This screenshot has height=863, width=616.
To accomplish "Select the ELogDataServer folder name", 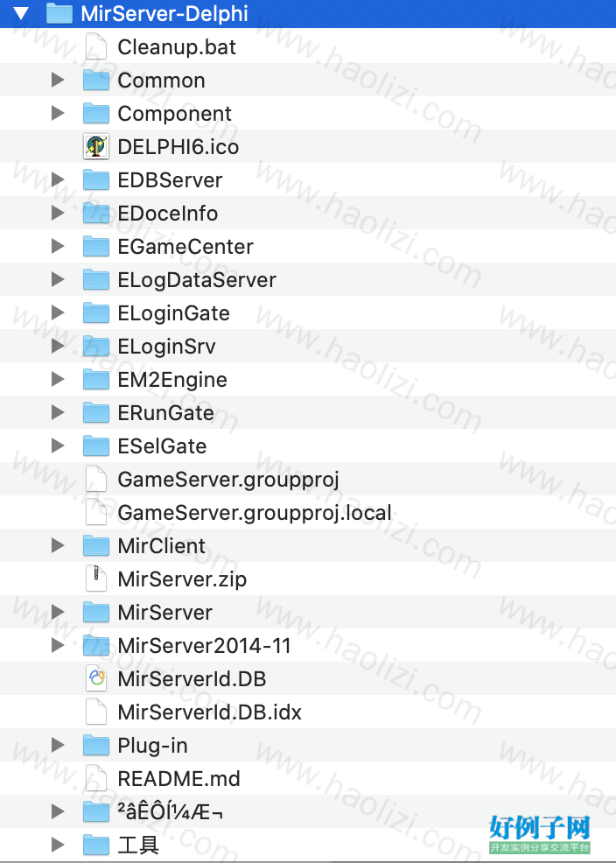I will (197, 279).
